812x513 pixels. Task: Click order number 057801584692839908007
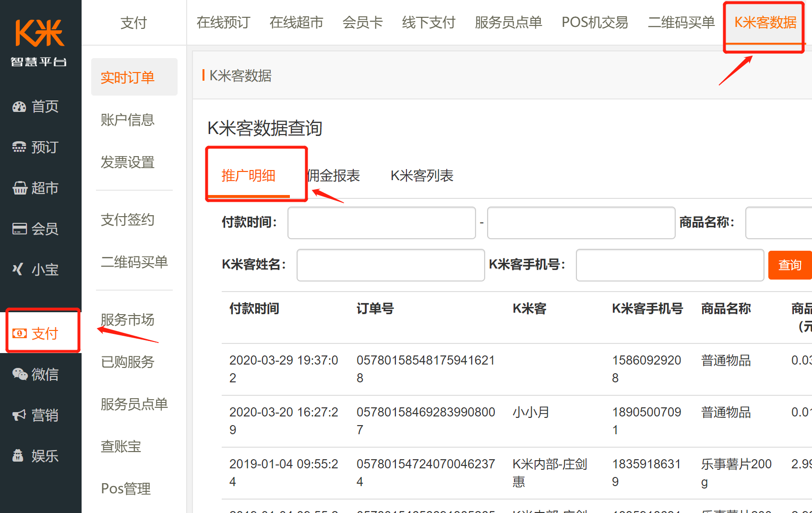pos(426,421)
